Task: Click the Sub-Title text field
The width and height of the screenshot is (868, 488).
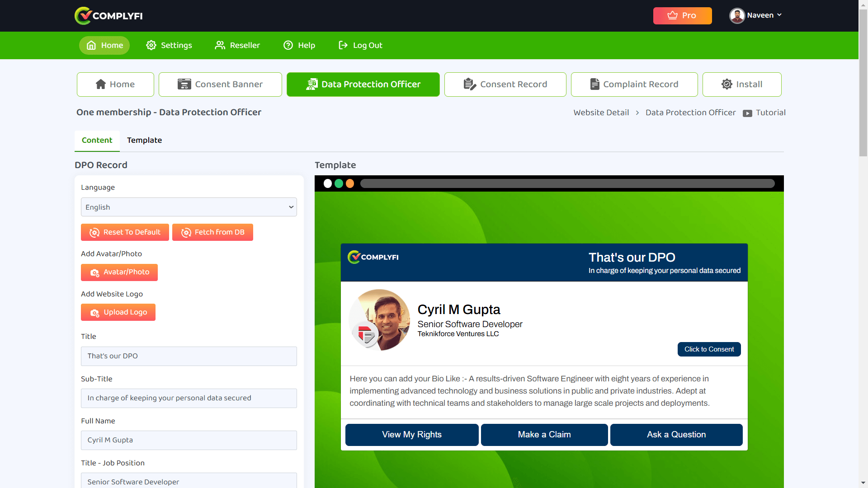Action: [189, 398]
